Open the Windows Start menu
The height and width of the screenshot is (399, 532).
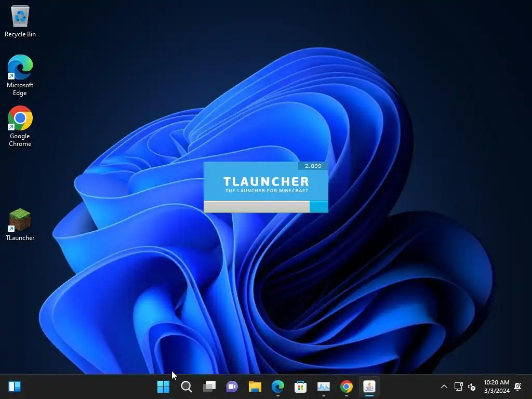coord(163,387)
